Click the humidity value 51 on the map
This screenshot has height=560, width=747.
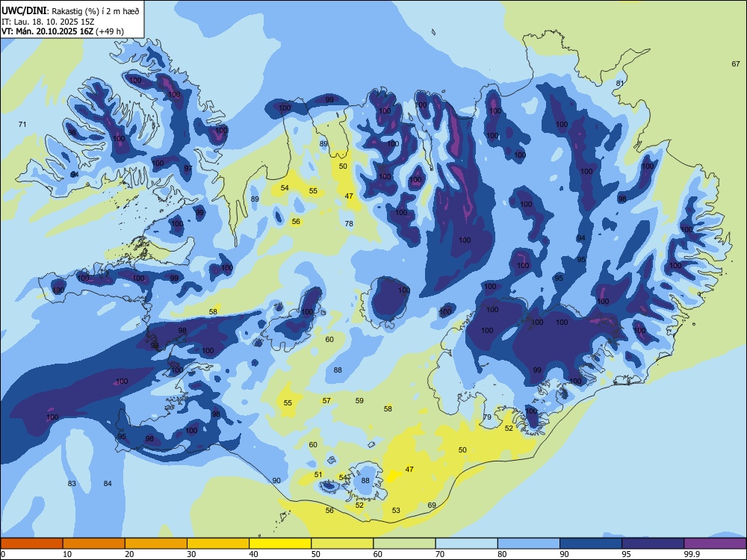[318, 474]
